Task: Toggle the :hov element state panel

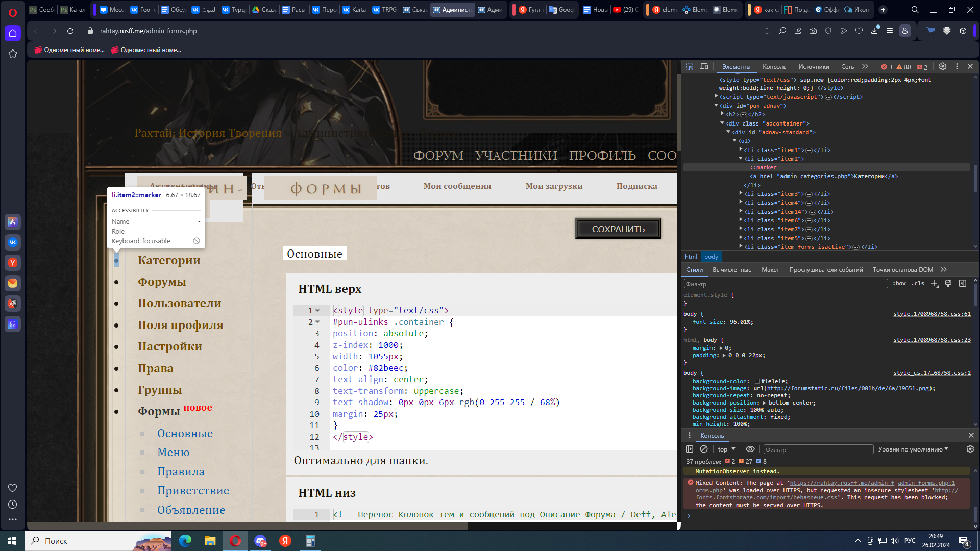Action: click(x=899, y=284)
